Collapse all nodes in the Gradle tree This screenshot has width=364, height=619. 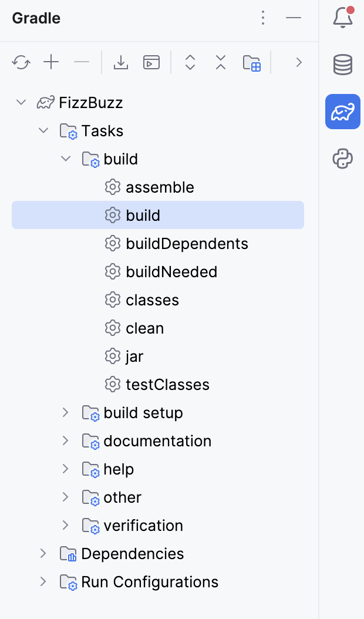(220, 62)
